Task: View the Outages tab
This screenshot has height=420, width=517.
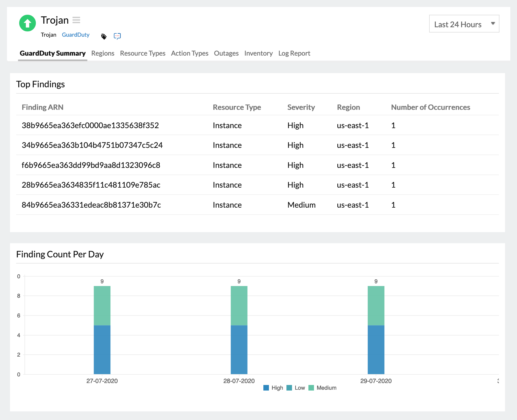Action: point(226,53)
